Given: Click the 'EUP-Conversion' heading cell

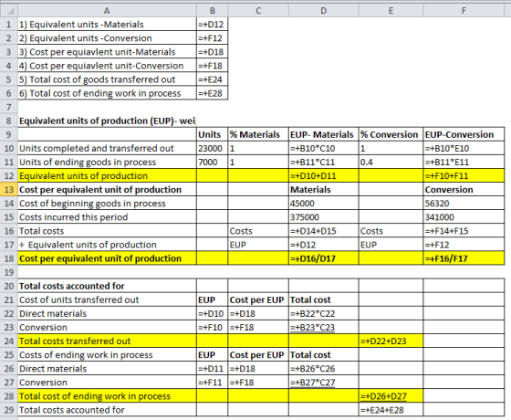Looking at the screenshot, I should tap(464, 134).
